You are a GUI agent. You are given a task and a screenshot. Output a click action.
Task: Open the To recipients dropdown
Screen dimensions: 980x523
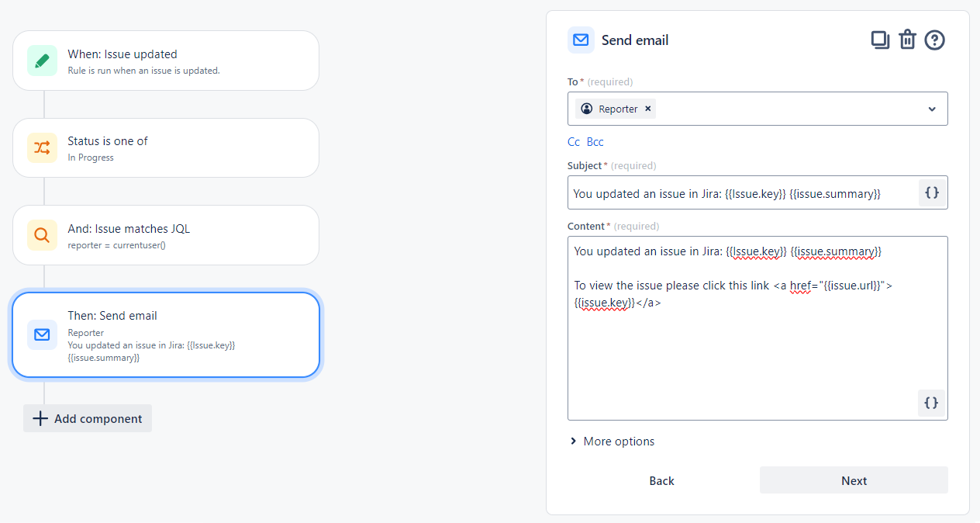pyautogui.click(x=932, y=109)
